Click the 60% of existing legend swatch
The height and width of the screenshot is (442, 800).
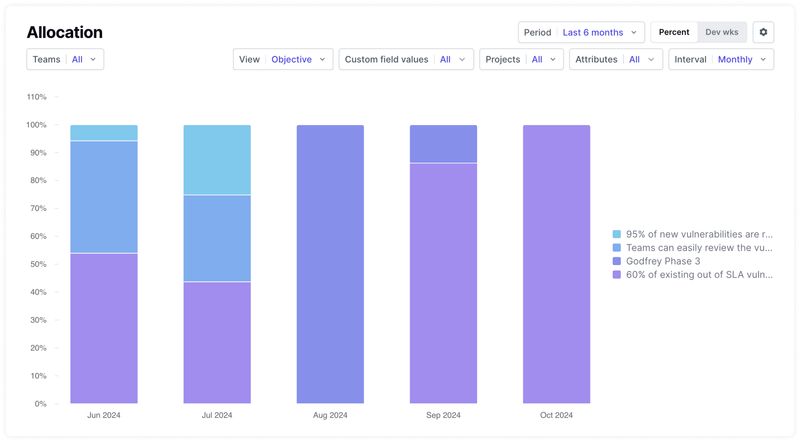pos(617,274)
